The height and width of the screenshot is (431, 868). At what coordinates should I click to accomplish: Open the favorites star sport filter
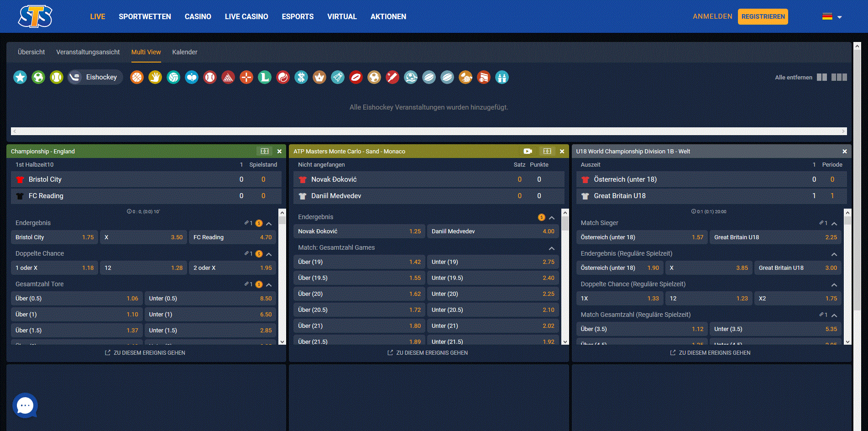20,77
